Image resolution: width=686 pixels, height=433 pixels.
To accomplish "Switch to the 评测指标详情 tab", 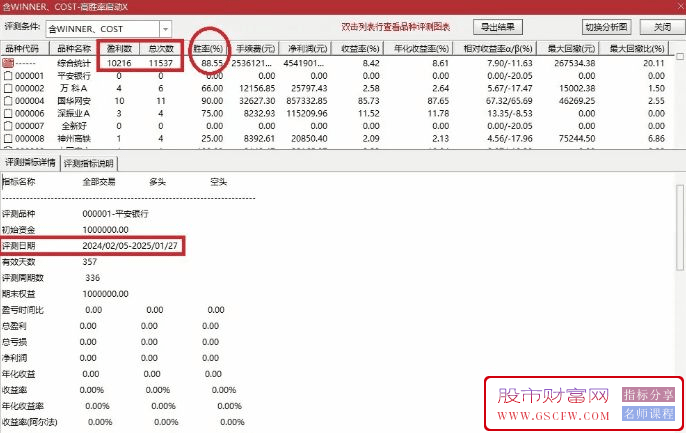I will click(x=30, y=163).
